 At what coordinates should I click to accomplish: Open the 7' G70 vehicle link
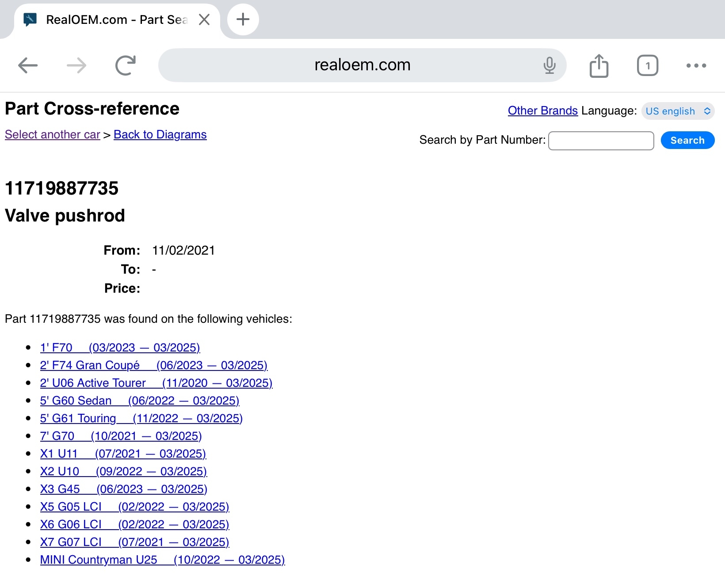[x=121, y=436]
